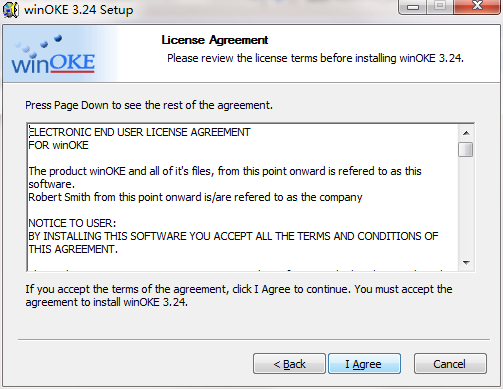The height and width of the screenshot is (389, 503).
Task: Click the license scrollbar down arrow
Action: tap(466, 263)
